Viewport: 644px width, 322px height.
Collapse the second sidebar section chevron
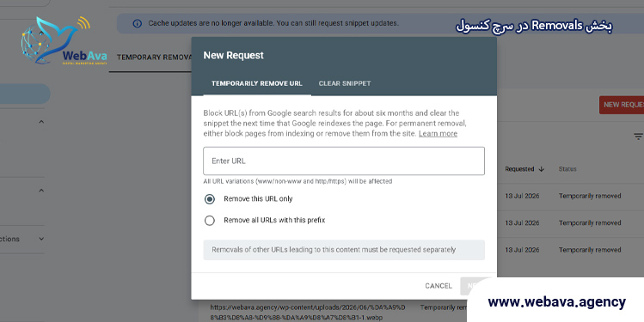coord(41,191)
